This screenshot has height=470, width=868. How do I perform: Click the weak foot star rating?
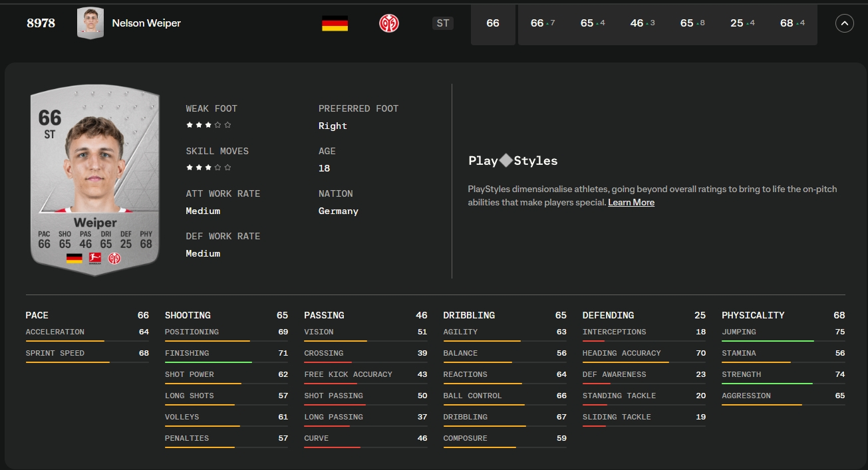tap(209, 125)
